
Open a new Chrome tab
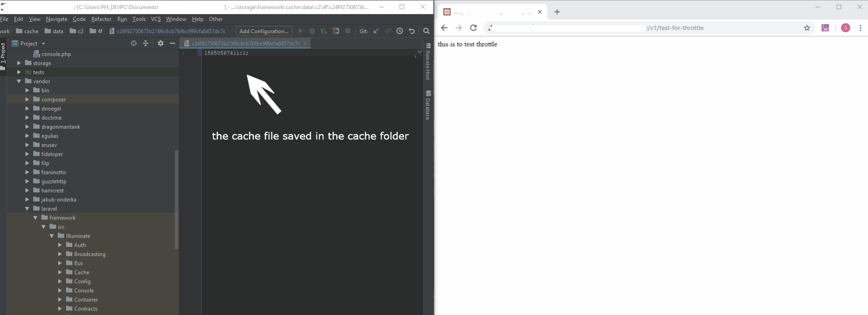point(557,12)
